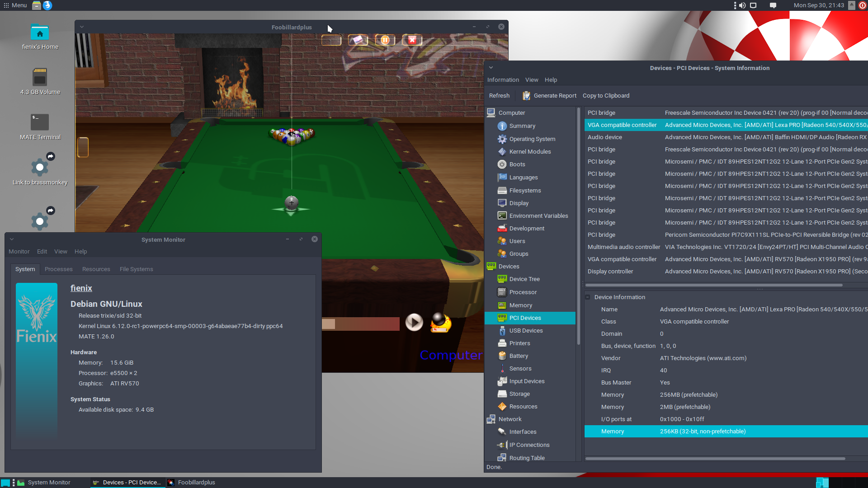The height and width of the screenshot is (488, 868).
Task: Open the System Monitor window menu chevron
Action: click(12, 239)
